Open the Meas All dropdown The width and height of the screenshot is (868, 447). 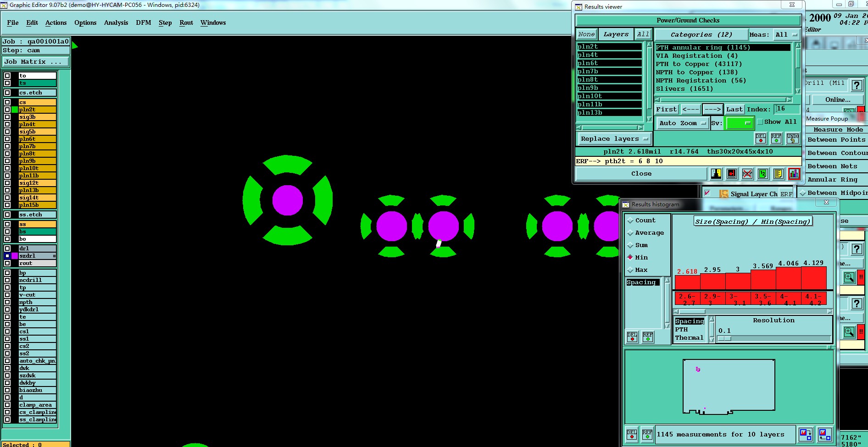tap(786, 34)
